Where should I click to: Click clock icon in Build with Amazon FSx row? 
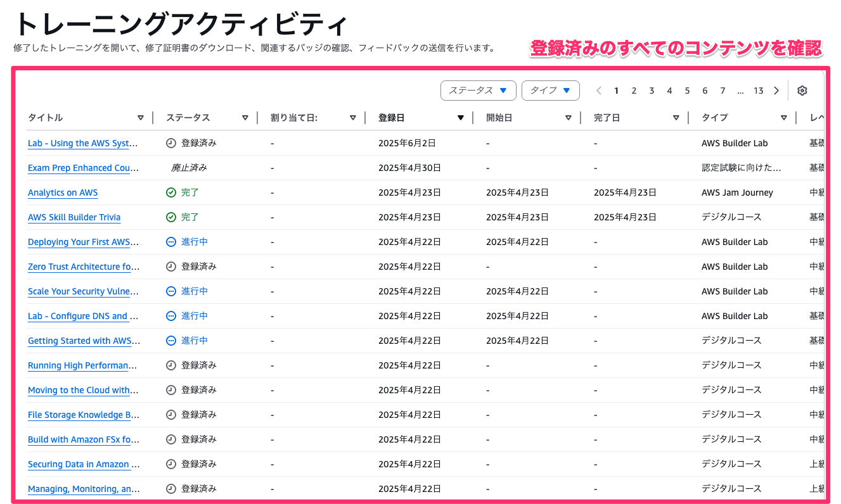click(171, 439)
